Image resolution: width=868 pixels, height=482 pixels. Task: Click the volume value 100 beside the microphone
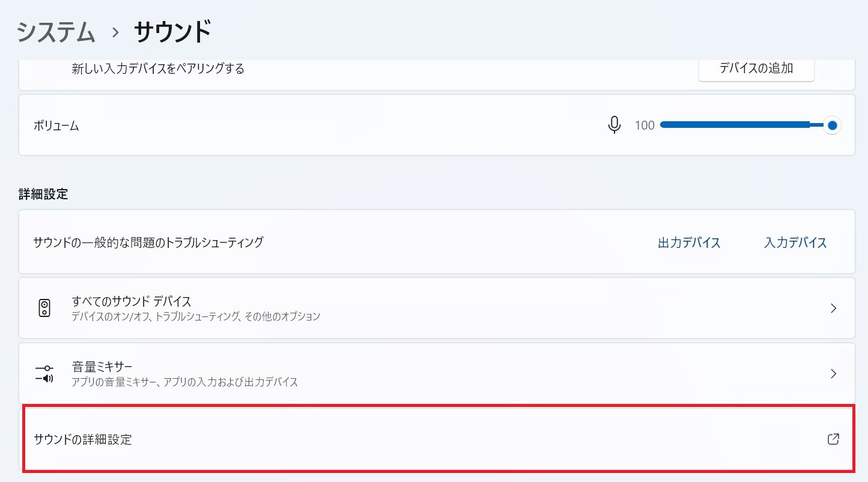point(645,125)
